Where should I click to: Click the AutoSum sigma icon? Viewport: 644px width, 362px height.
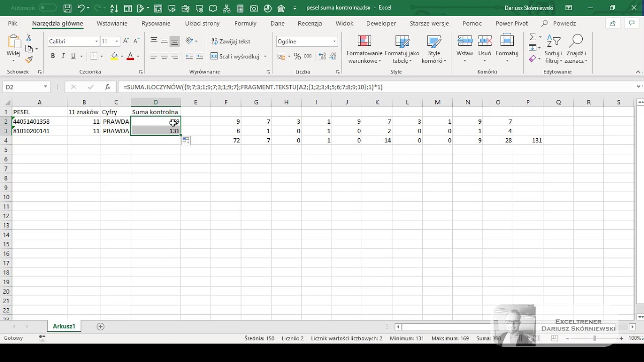coord(532,37)
